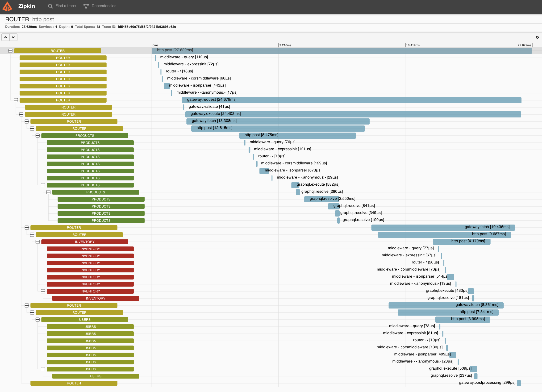Click the double chevron panel toggle icon
The height and width of the screenshot is (392, 542).
pos(537,37)
